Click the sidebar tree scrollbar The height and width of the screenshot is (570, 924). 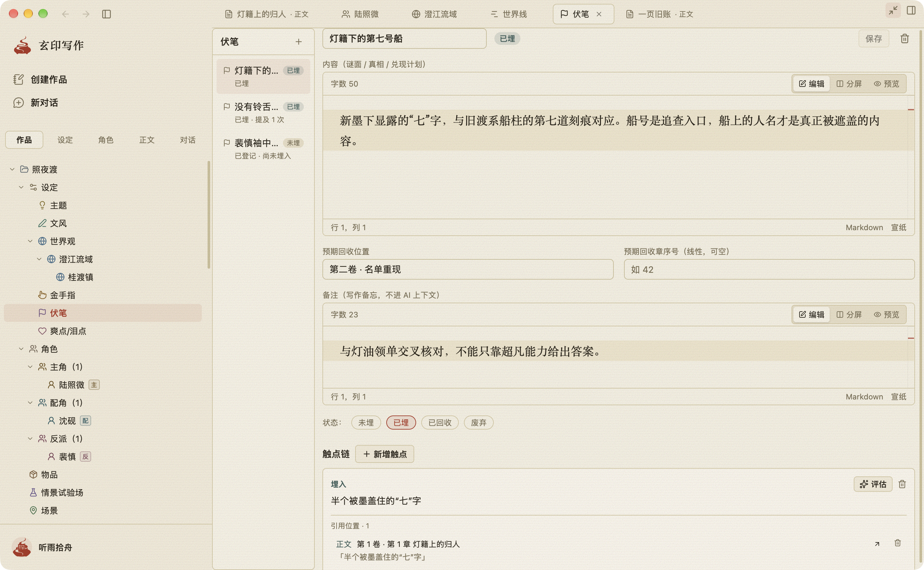tap(209, 215)
